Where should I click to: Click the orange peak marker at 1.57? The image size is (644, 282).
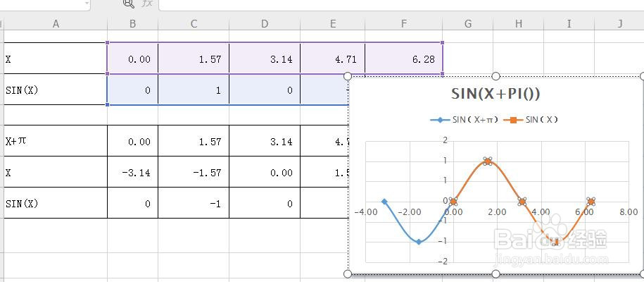(487, 161)
